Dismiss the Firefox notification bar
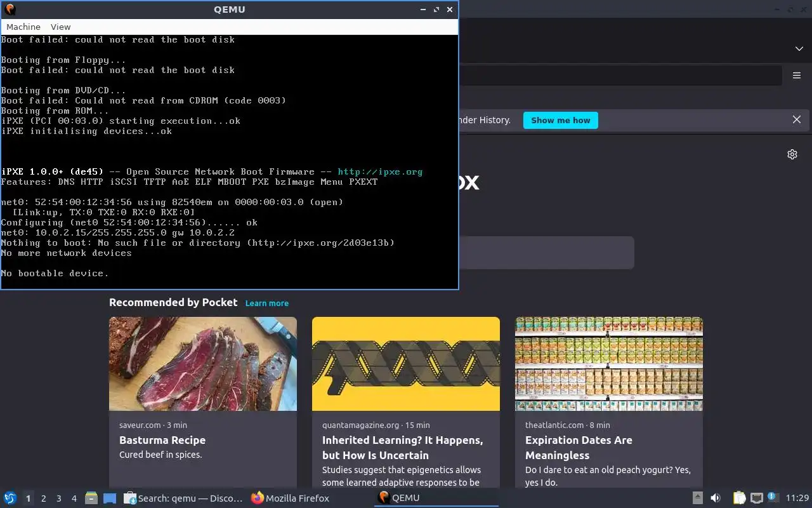This screenshot has width=812, height=508. (x=797, y=119)
